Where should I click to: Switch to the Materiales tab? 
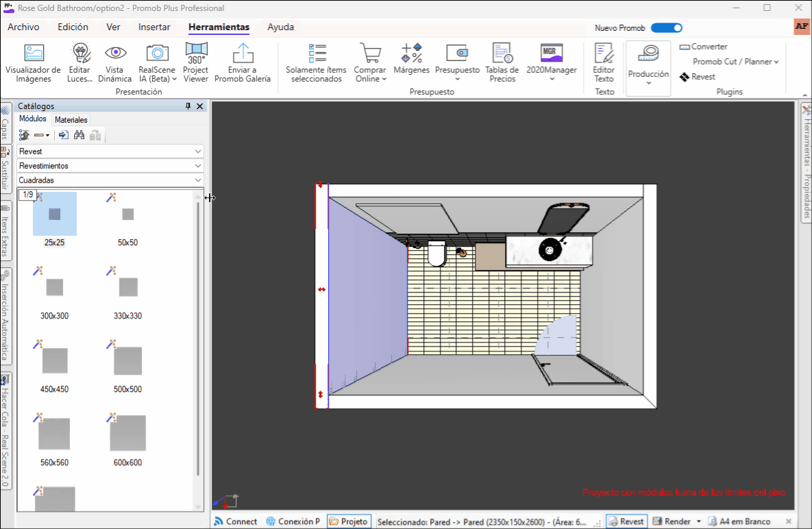click(x=71, y=119)
